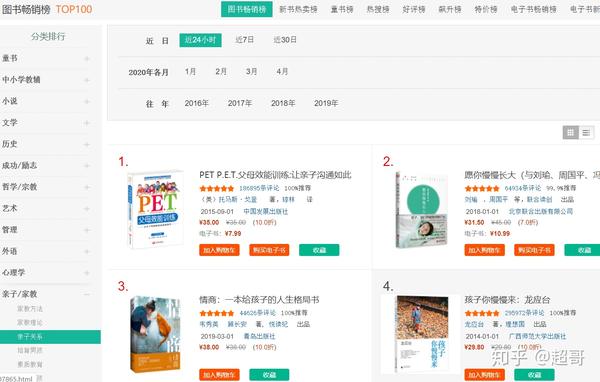Expand the 外语 category plus icon
This screenshot has height=382, width=600.
(x=87, y=251)
